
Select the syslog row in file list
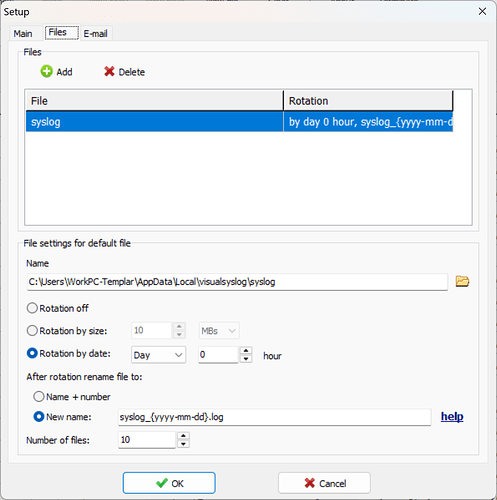pos(239,122)
